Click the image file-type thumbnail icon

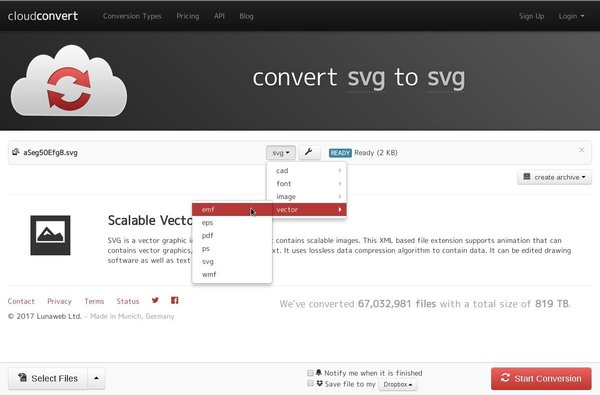click(x=50, y=235)
